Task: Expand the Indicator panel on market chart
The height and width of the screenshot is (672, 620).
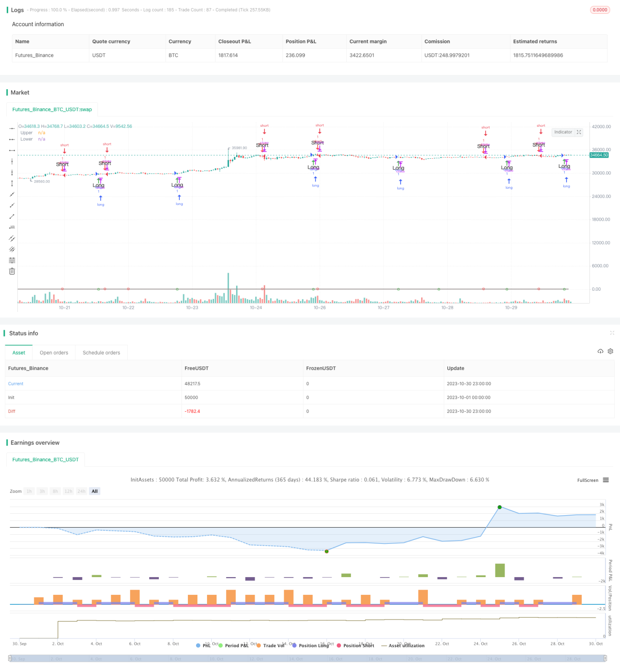Action: [x=568, y=132]
